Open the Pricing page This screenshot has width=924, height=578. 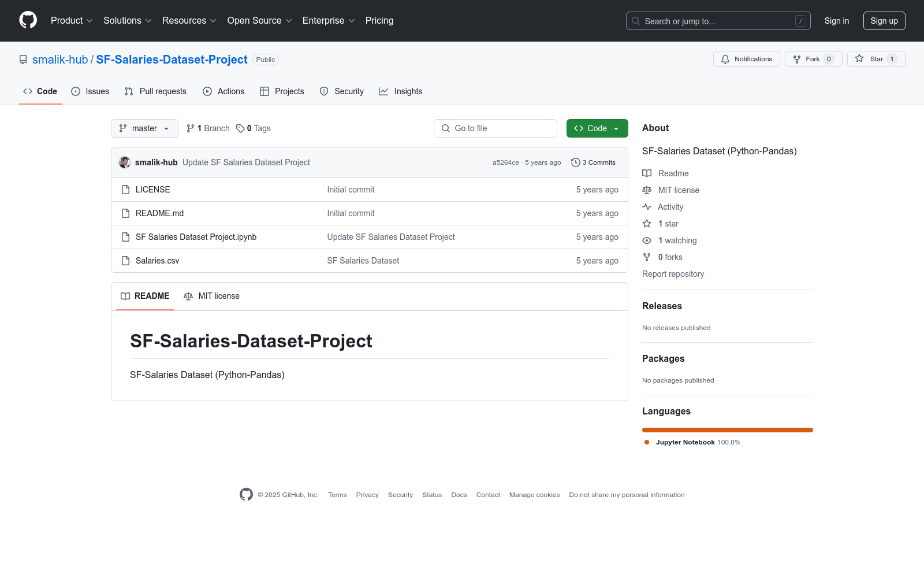pyautogui.click(x=379, y=20)
